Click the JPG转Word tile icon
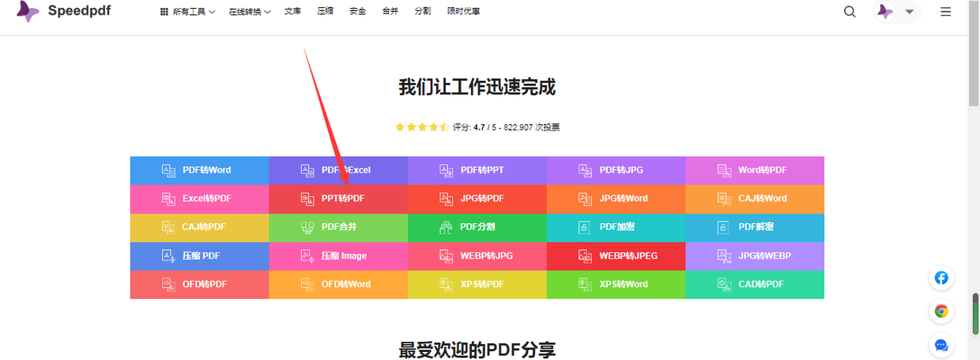 click(585, 199)
